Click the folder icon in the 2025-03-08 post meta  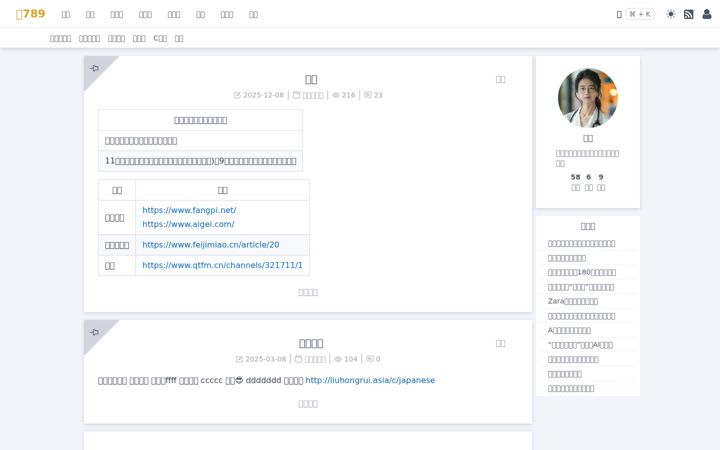[298, 359]
